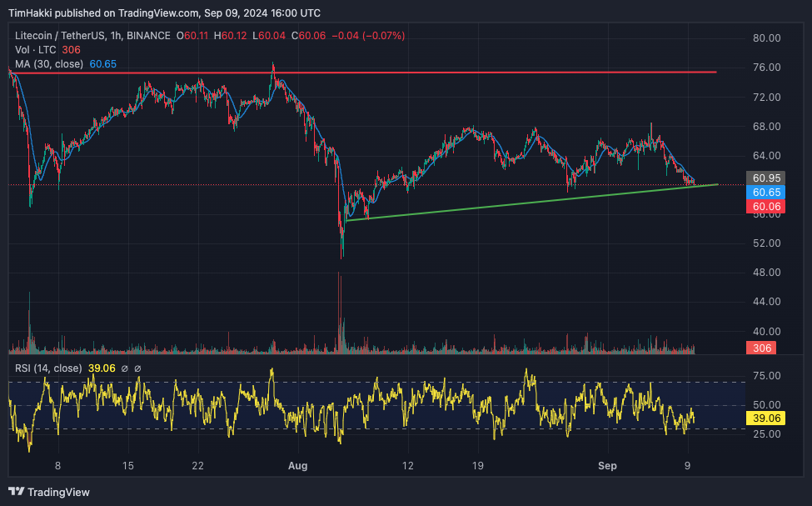
Task: Click the open value O60.11
Action: pyautogui.click(x=192, y=36)
